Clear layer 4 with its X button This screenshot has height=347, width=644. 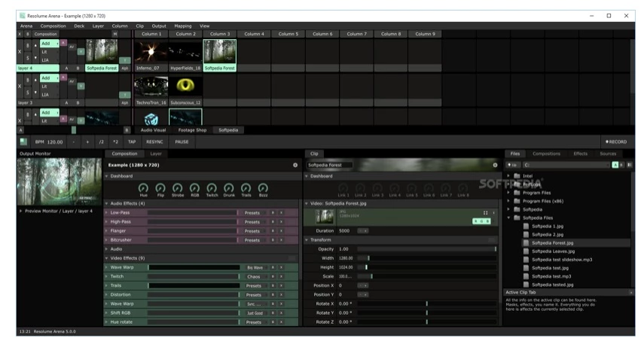(20, 52)
